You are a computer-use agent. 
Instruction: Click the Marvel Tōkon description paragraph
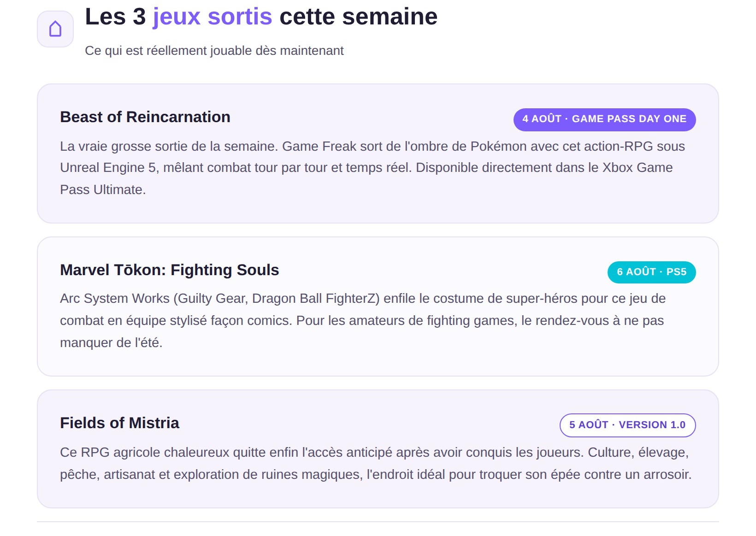click(x=363, y=321)
